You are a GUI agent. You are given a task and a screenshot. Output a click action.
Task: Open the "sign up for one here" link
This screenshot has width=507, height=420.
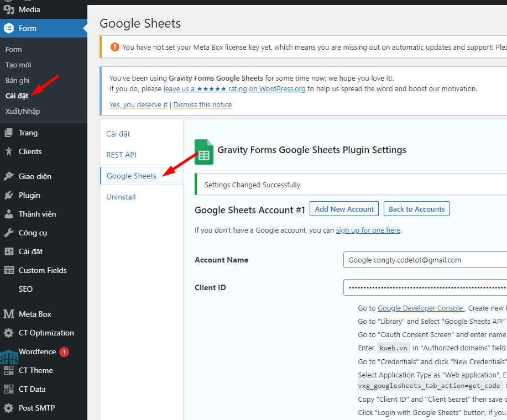(x=368, y=230)
